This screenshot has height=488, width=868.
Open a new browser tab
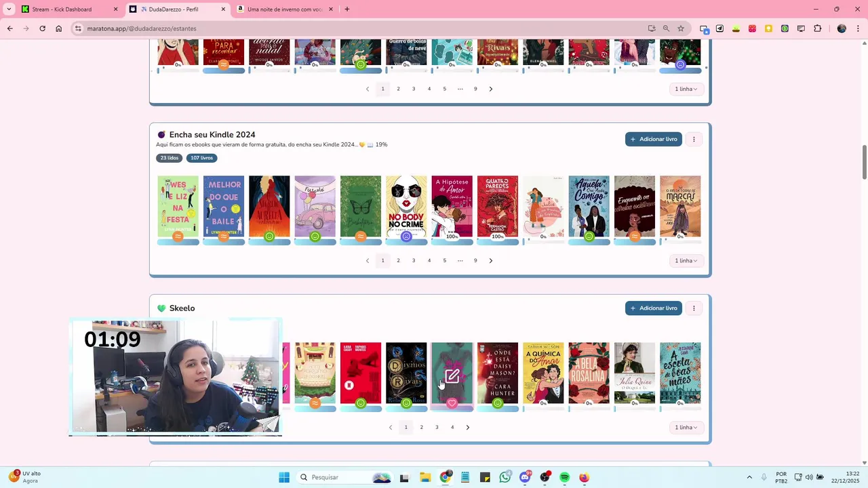tap(347, 9)
